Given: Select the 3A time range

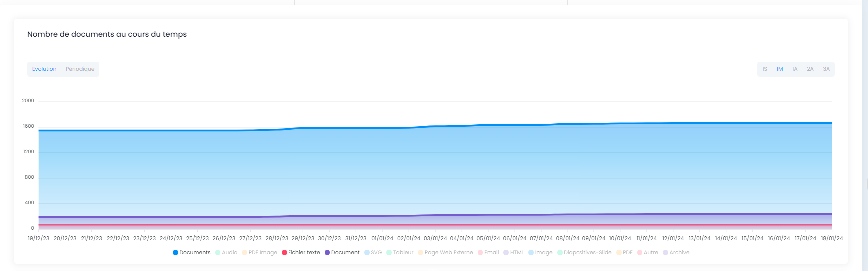Looking at the screenshot, I should (x=826, y=69).
